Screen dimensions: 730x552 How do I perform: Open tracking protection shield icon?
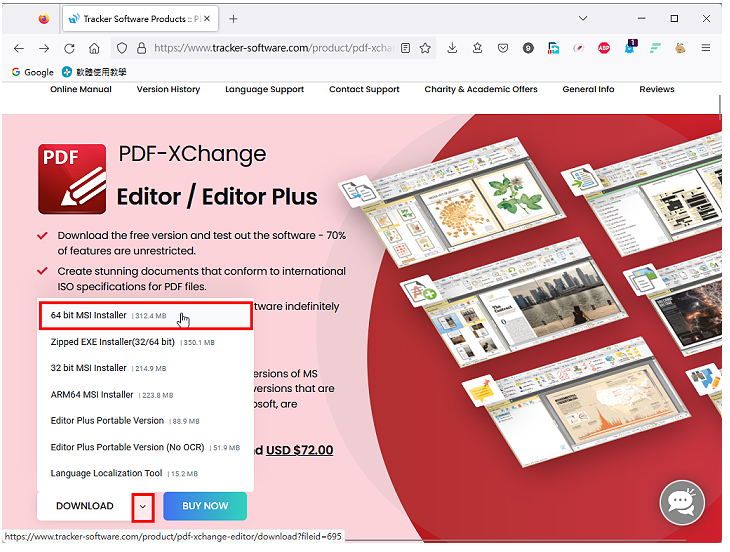[122, 48]
